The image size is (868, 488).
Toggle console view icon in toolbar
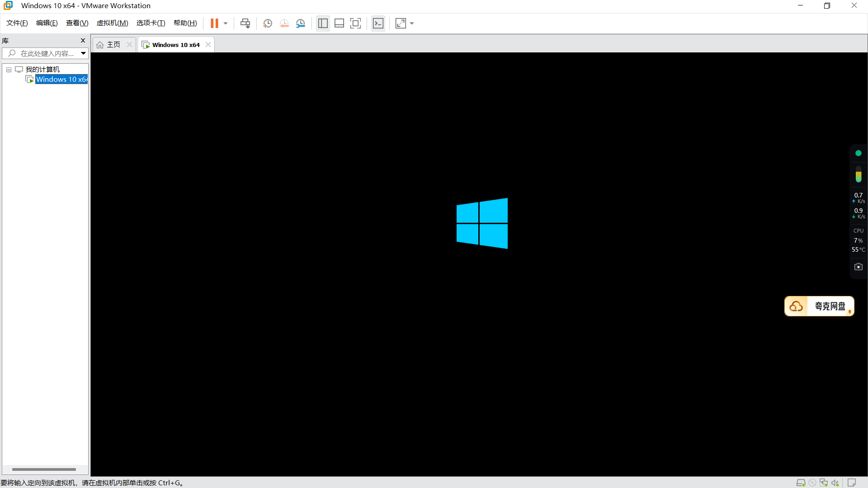(x=378, y=23)
